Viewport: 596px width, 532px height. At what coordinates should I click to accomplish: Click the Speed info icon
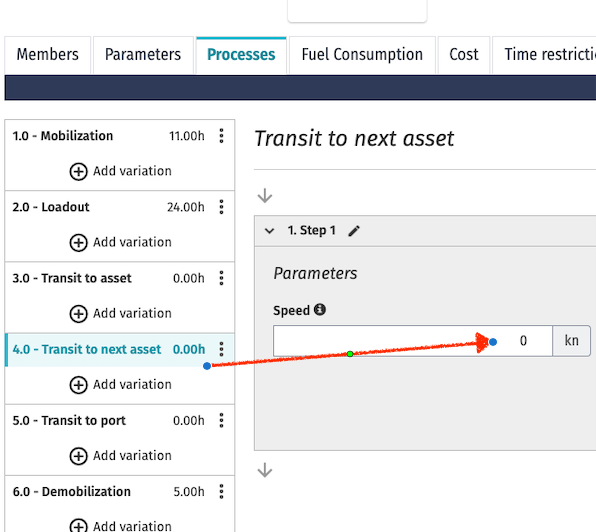tap(320, 310)
